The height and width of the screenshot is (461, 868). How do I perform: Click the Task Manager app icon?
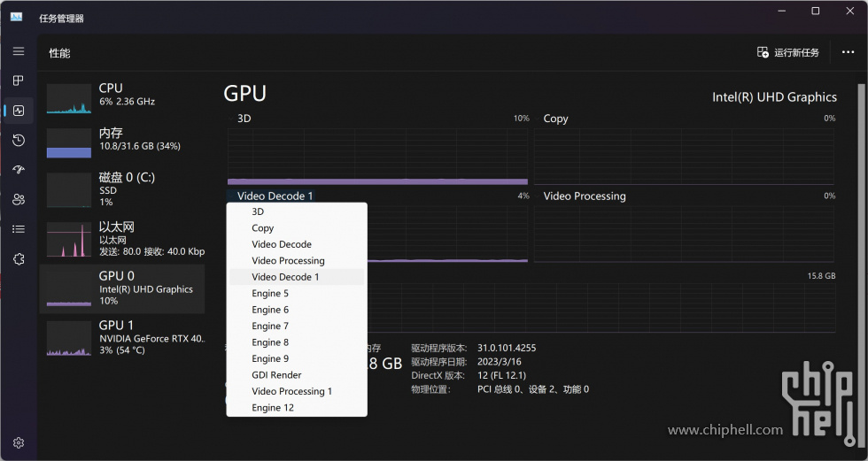pyautogui.click(x=16, y=17)
